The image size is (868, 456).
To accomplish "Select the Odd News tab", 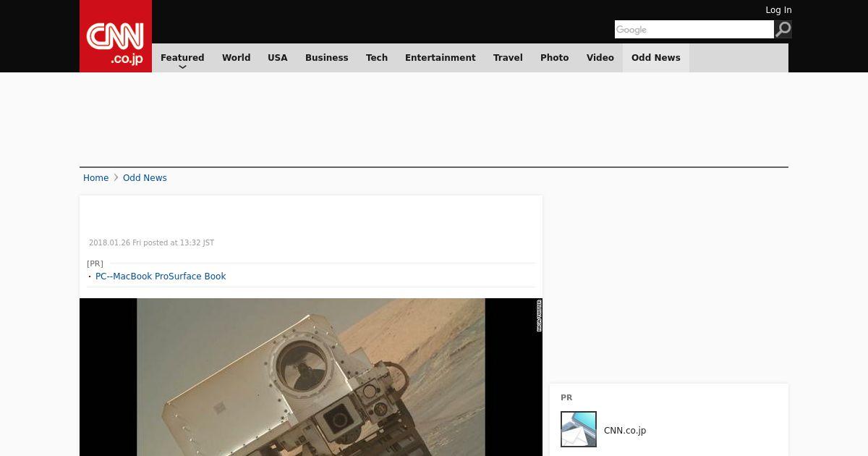I will (x=656, y=58).
